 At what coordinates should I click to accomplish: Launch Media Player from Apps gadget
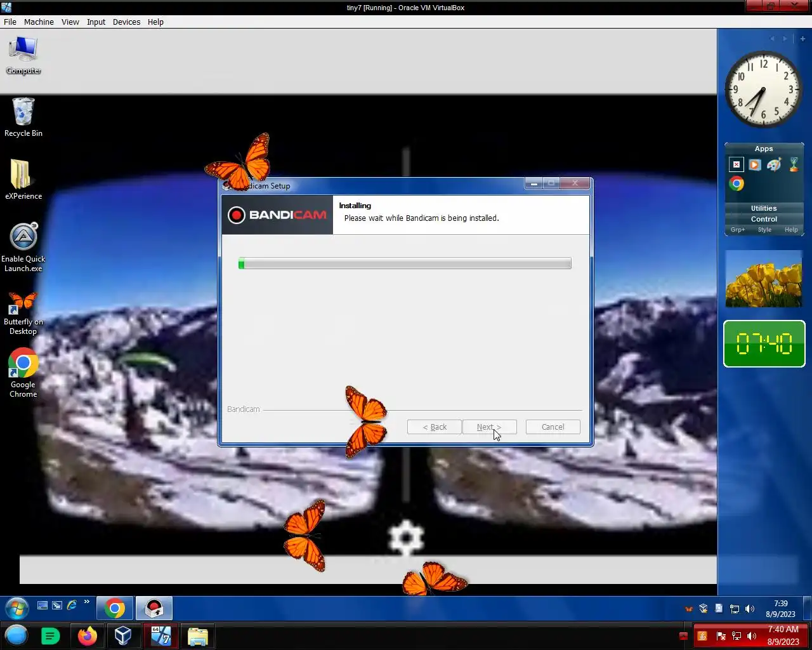click(x=754, y=164)
